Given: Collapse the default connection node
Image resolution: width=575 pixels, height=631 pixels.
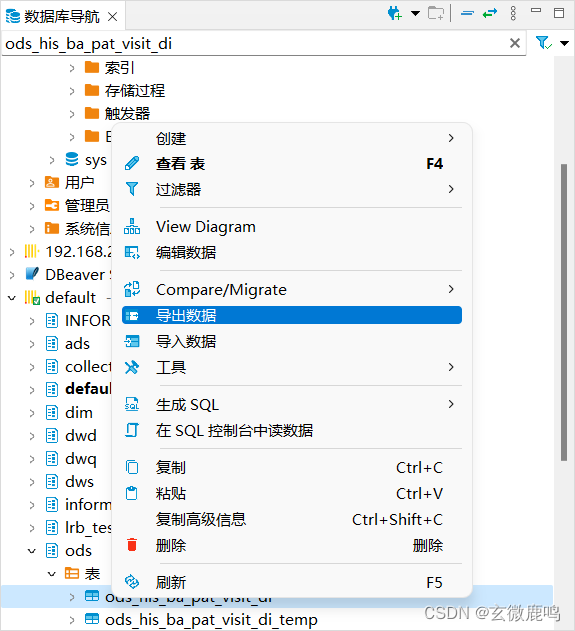Looking at the screenshot, I should click(12, 298).
